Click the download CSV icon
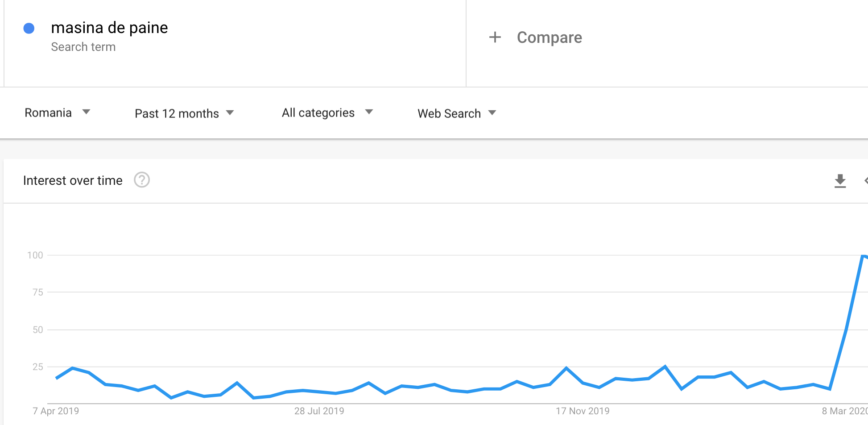The image size is (868, 425). [x=840, y=181]
